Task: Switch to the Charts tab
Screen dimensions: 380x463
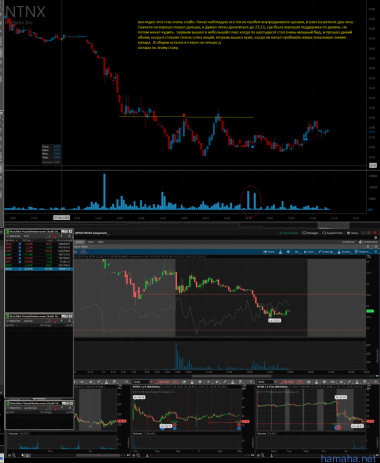Action: [x=80, y=242]
